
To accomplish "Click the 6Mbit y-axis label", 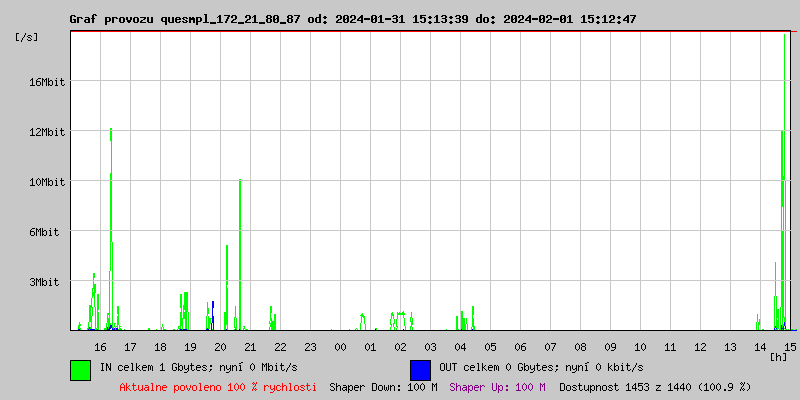I will click(x=47, y=232).
